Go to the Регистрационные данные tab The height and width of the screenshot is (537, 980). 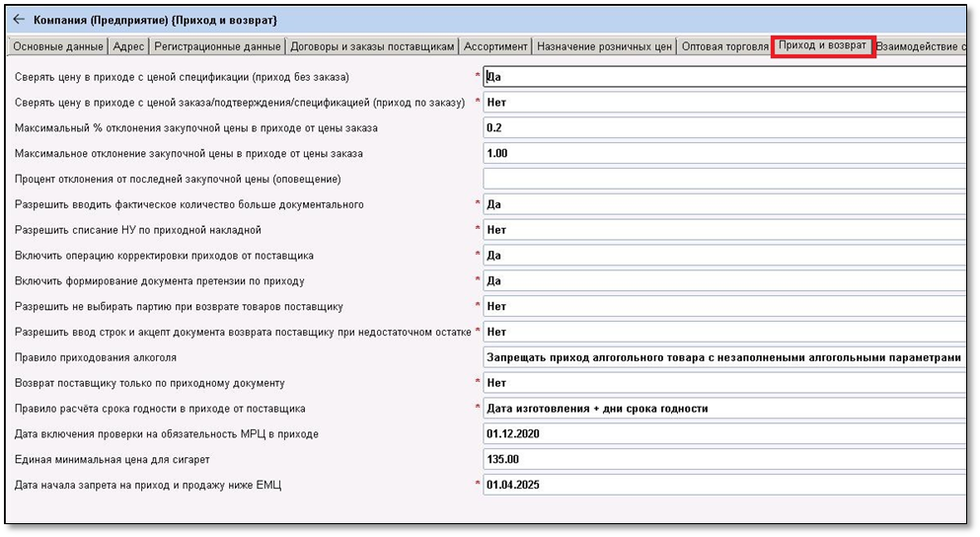218,46
